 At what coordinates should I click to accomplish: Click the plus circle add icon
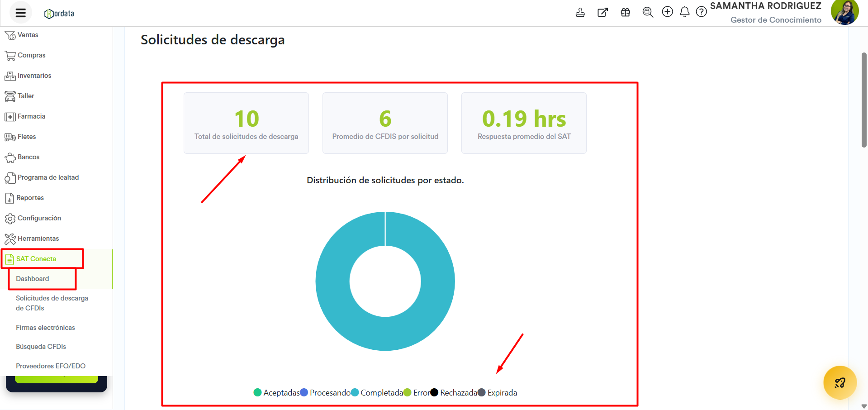click(667, 12)
